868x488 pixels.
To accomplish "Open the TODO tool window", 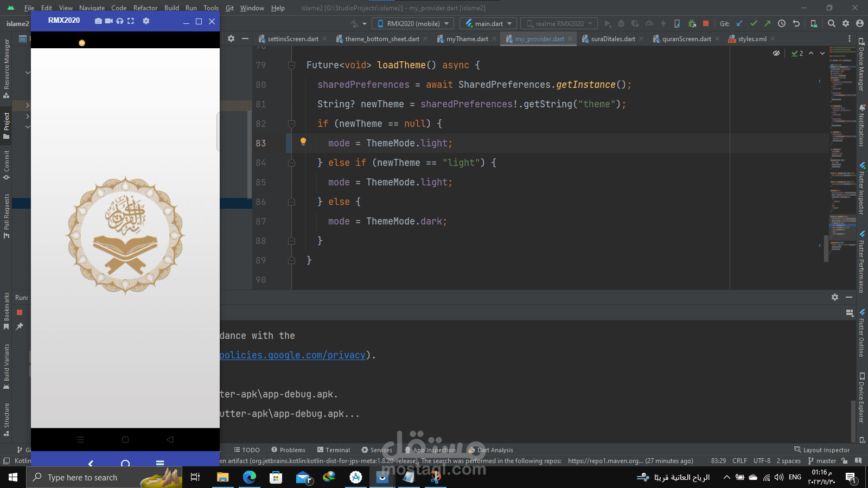I will click(247, 450).
